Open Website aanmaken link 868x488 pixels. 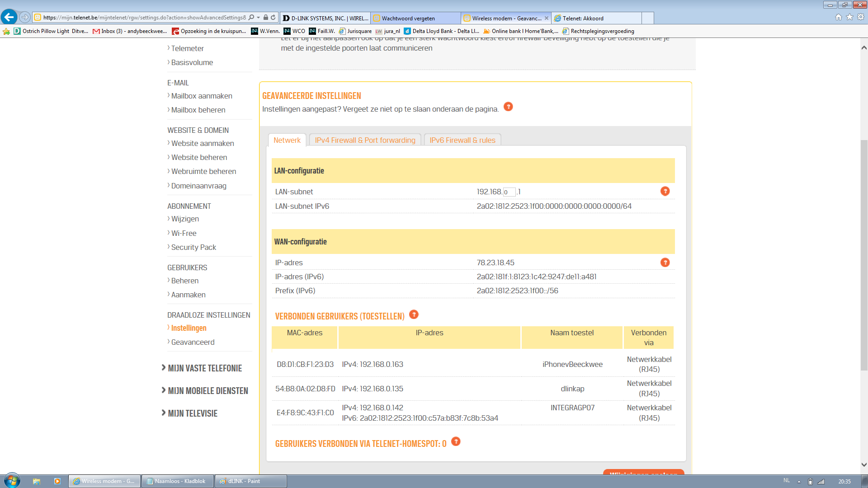coord(203,143)
